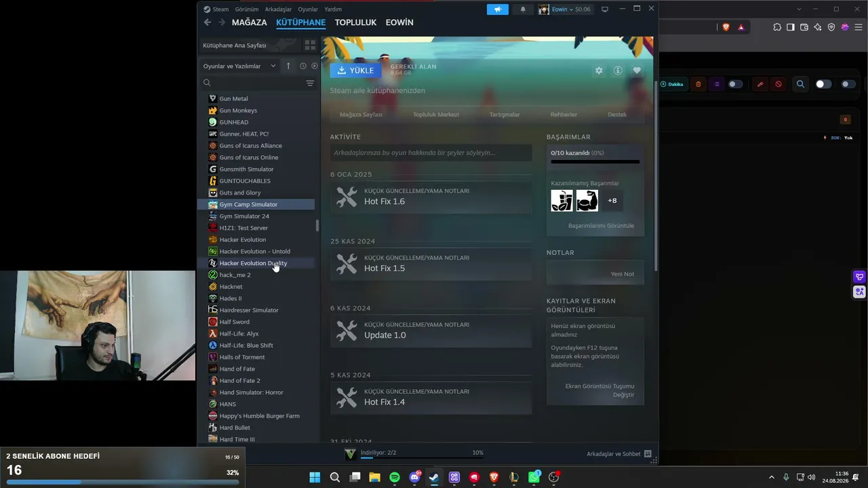Click the Yeni Not button
The image size is (868, 488).
coord(623,274)
